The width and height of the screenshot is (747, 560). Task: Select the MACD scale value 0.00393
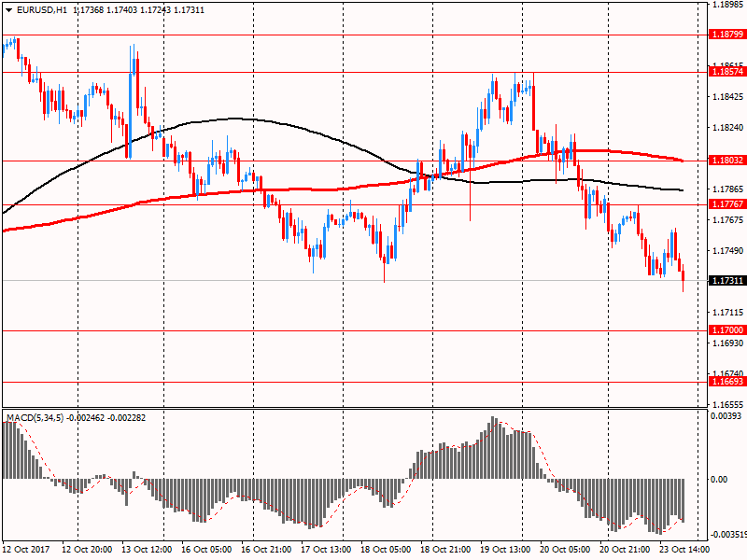pos(726,415)
